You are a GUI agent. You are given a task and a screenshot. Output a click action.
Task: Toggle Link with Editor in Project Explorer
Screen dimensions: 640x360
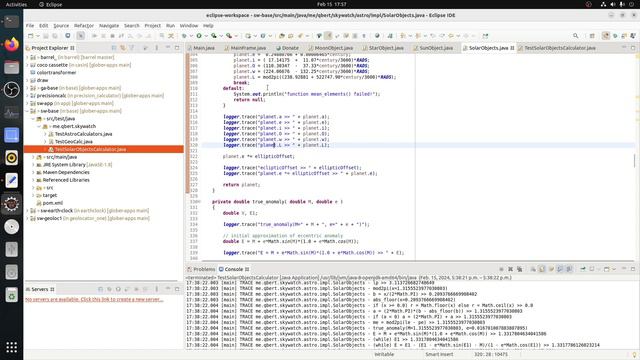point(123,48)
